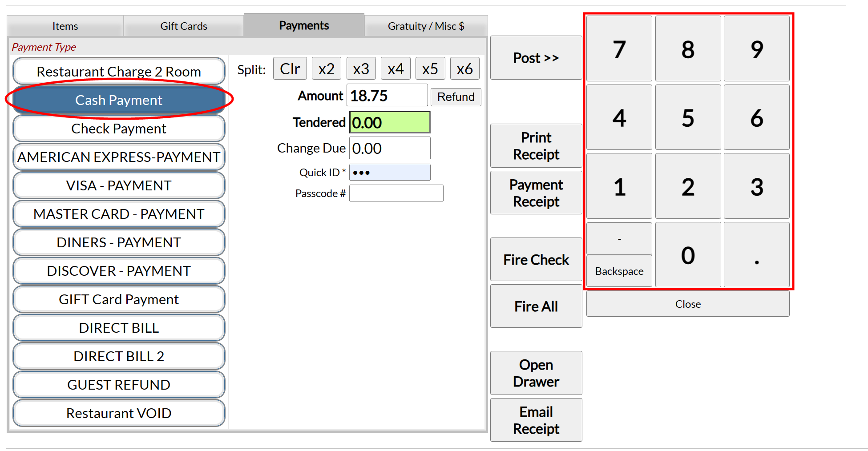Tap the keypad Backspace key
868x451 pixels.
click(619, 271)
